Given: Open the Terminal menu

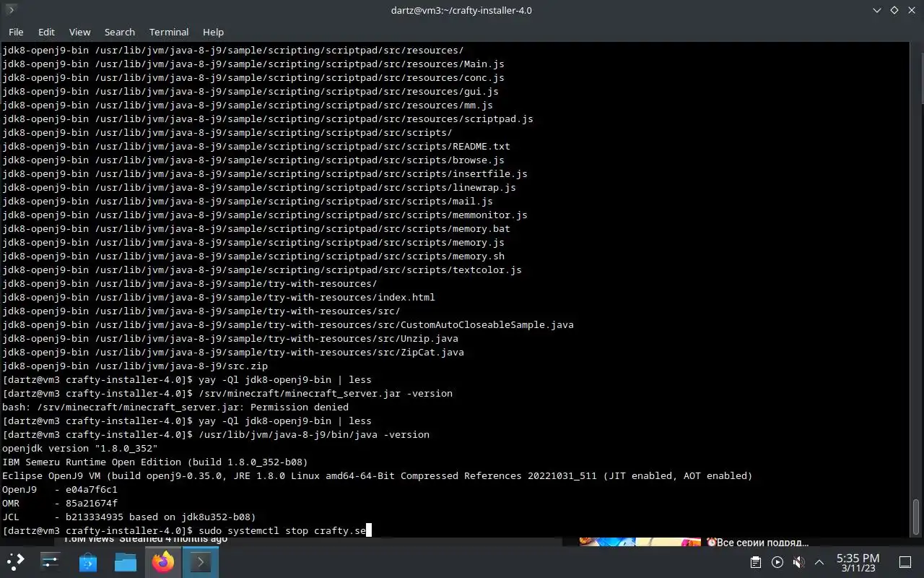Looking at the screenshot, I should click(169, 32).
